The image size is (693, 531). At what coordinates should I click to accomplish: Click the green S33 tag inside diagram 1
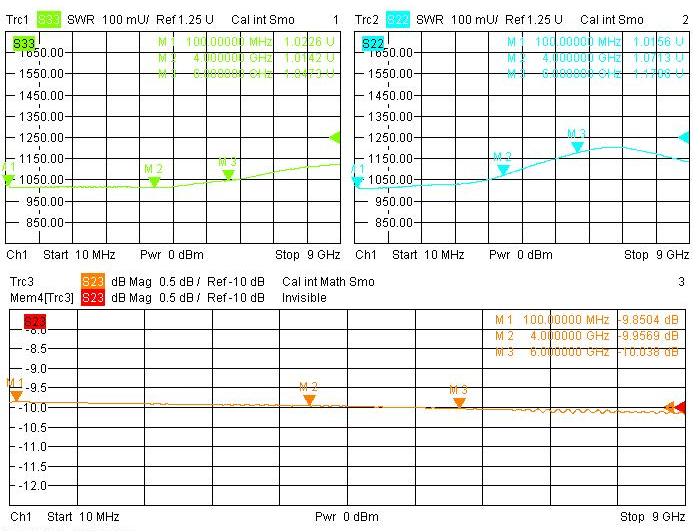pos(25,43)
